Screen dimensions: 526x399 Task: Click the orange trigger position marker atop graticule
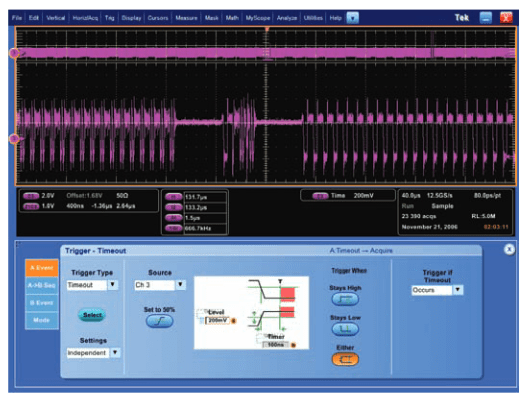pyautogui.click(x=267, y=30)
